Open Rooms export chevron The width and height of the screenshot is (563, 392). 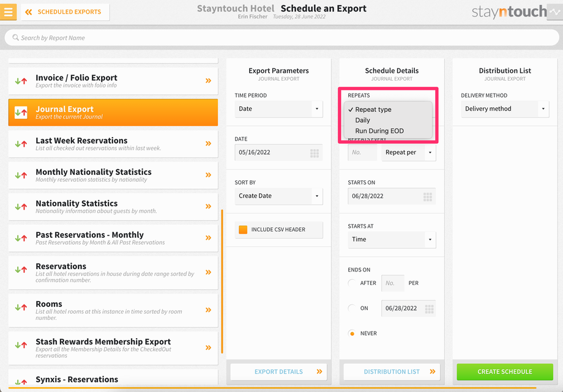coord(208,310)
